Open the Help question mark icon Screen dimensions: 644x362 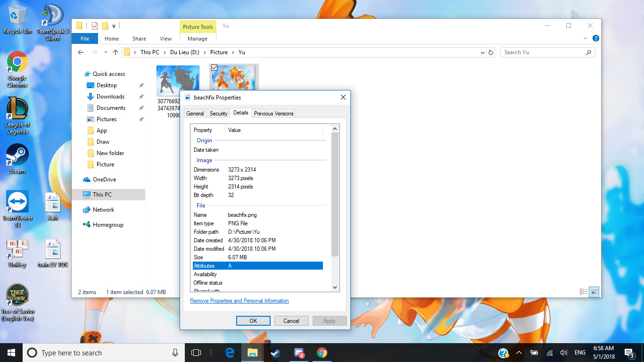coord(595,38)
